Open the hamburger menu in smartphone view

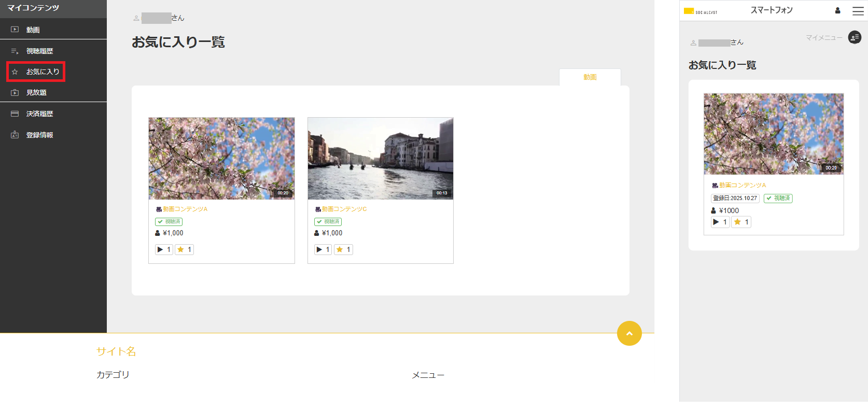pos(858,11)
